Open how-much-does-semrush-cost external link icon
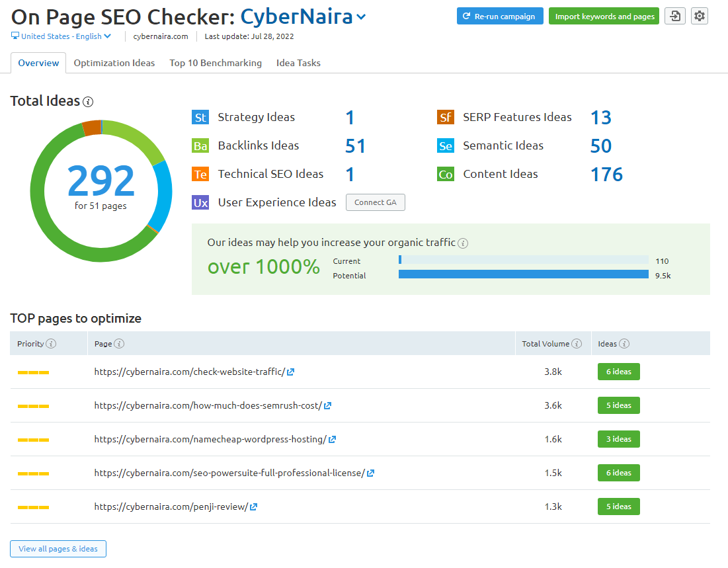 [327, 406]
